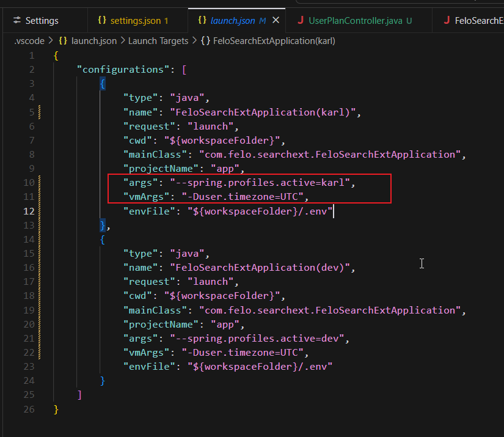The image size is (504, 437).
Task: Click the "projectName" key on line 20
Action: coord(161,325)
